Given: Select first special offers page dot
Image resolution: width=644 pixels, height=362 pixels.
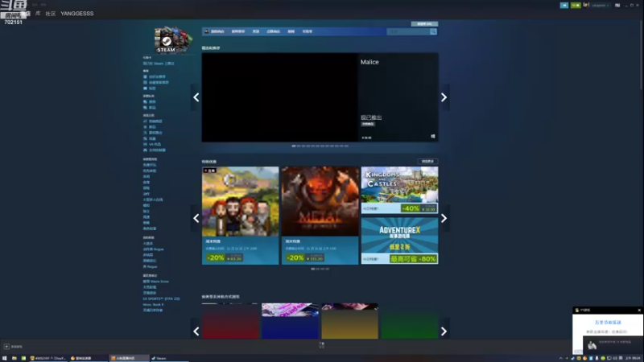Looking at the screenshot, I should click(x=313, y=269).
